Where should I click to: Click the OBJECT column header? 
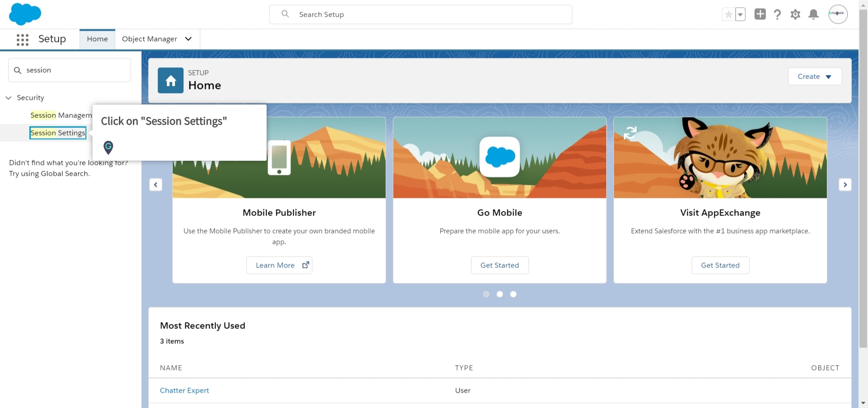tap(825, 368)
